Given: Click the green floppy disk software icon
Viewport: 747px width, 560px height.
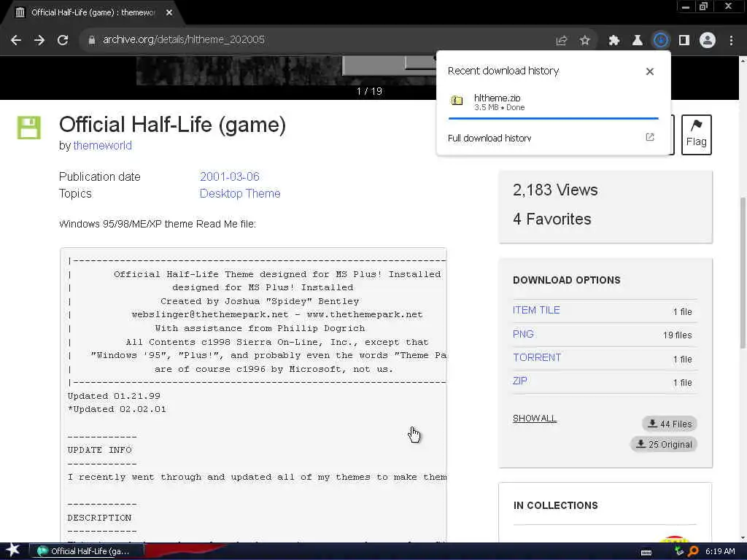Looking at the screenshot, I should click(x=29, y=128).
